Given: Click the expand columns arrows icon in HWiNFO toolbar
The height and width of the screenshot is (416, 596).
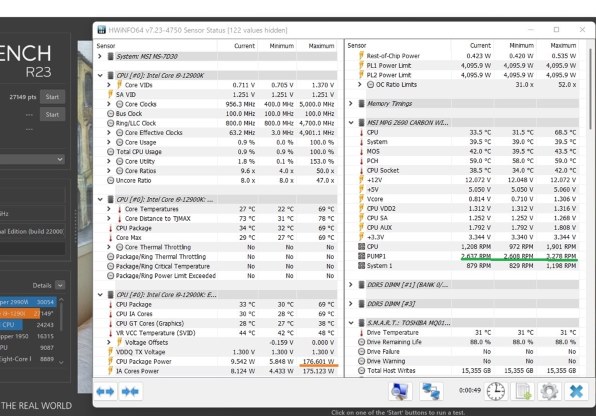Looking at the screenshot, I should pos(105,391).
